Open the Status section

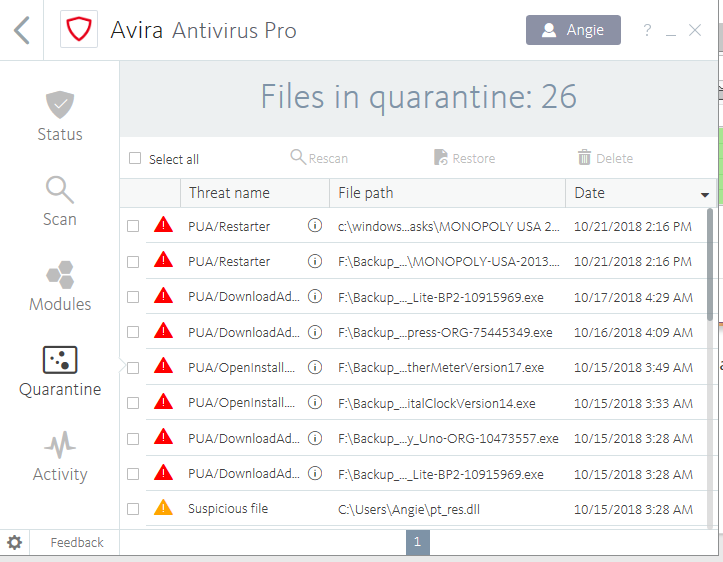point(60,116)
